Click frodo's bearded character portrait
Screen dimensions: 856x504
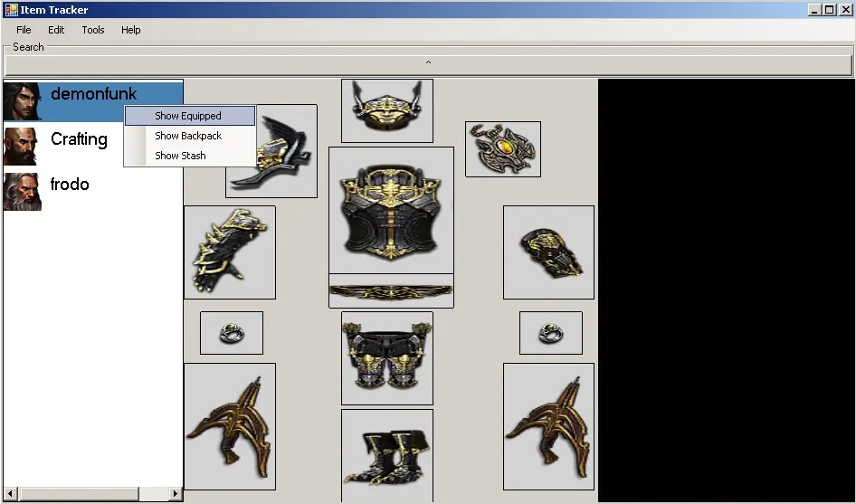(x=23, y=192)
